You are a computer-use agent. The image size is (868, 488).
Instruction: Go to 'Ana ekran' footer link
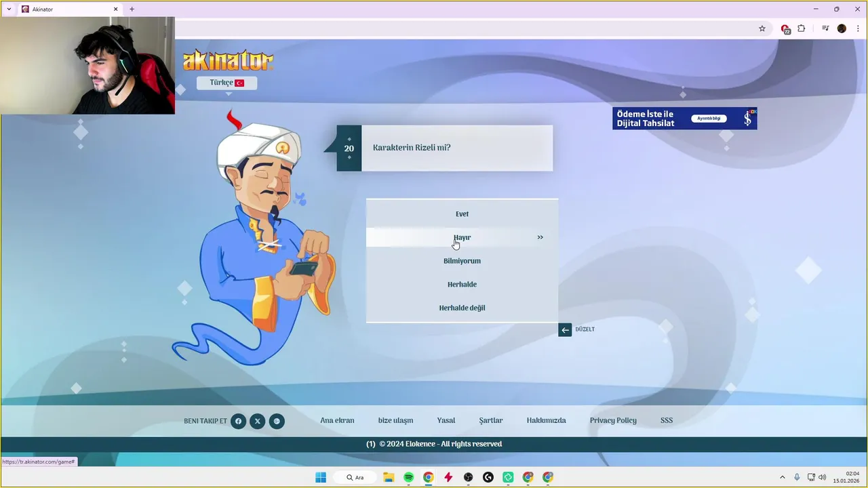pyautogui.click(x=337, y=420)
